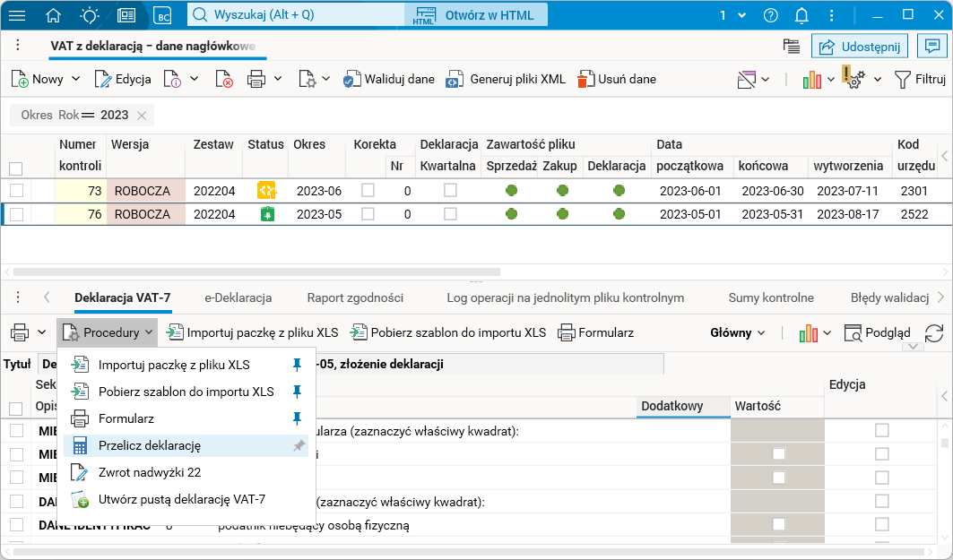
Task: Click the Filtruj button
Action: [920, 79]
